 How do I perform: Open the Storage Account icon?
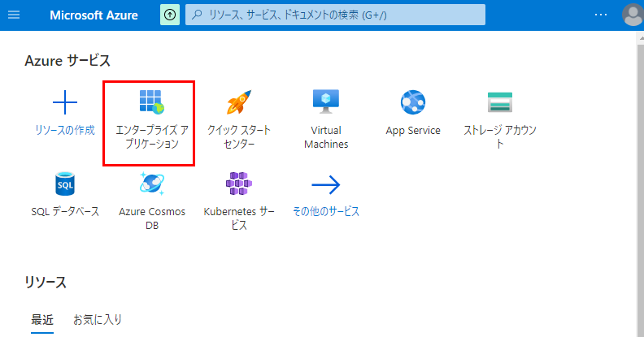coord(500,102)
